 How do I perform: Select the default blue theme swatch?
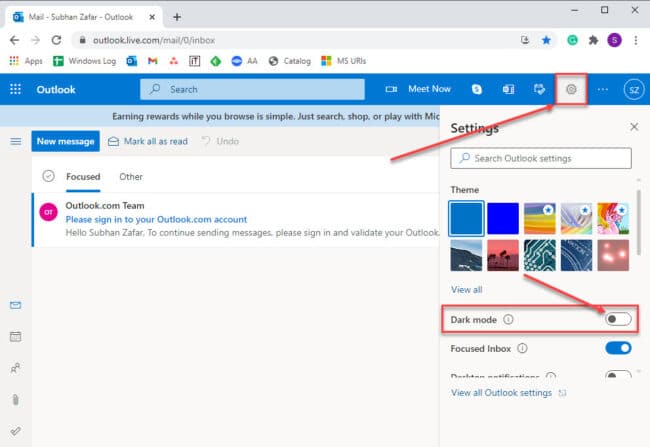pyautogui.click(x=466, y=219)
